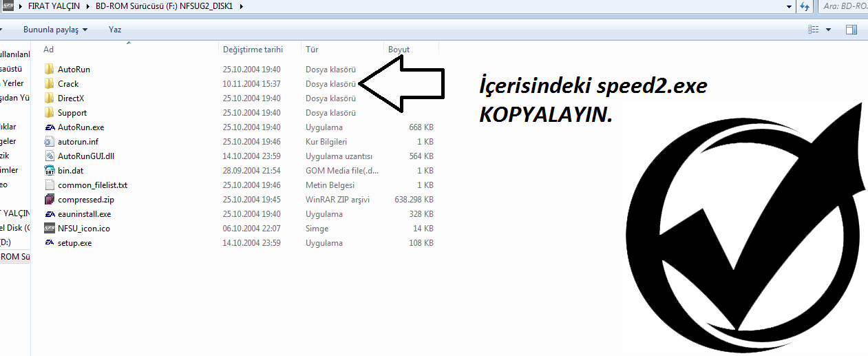The width and height of the screenshot is (868, 356).
Task: Expand the chevron after FIRAT YALÇIN breadcrumb
Action: (x=88, y=6)
